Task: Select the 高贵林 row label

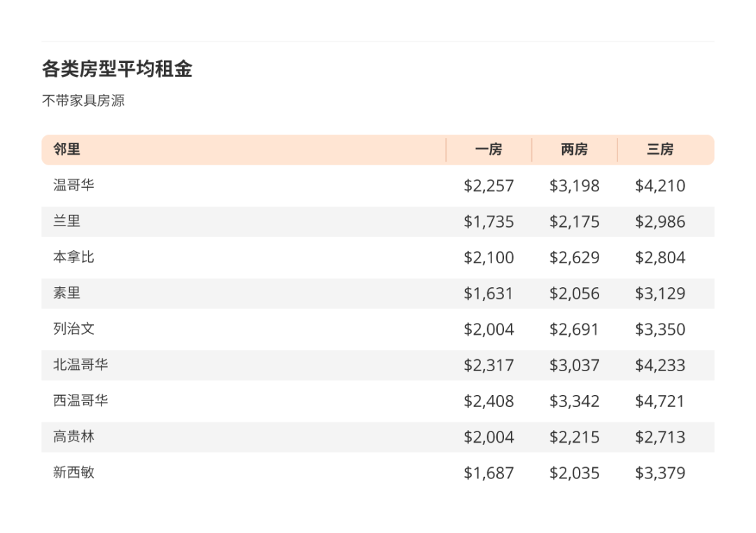Action: pyautogui.click(x=73, y=436)
